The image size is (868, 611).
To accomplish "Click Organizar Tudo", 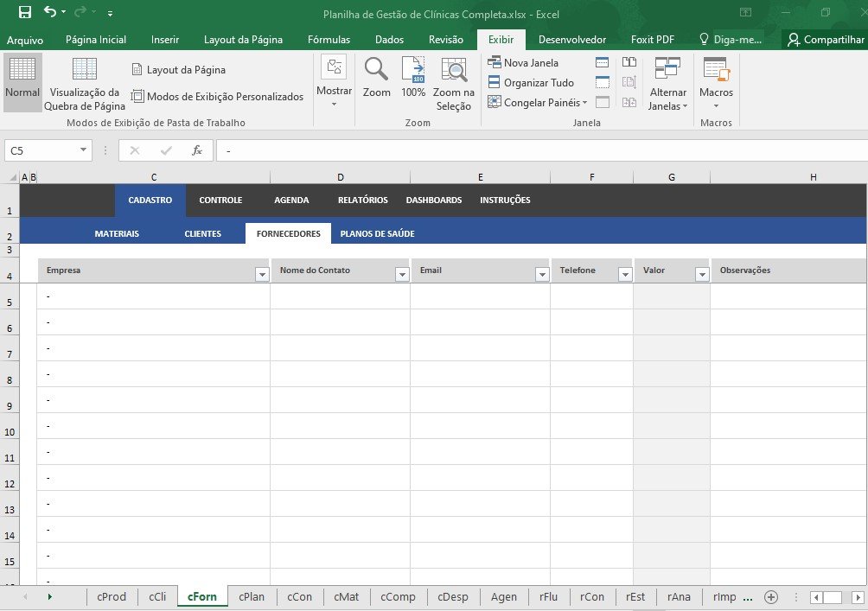I will pos(531,83).
